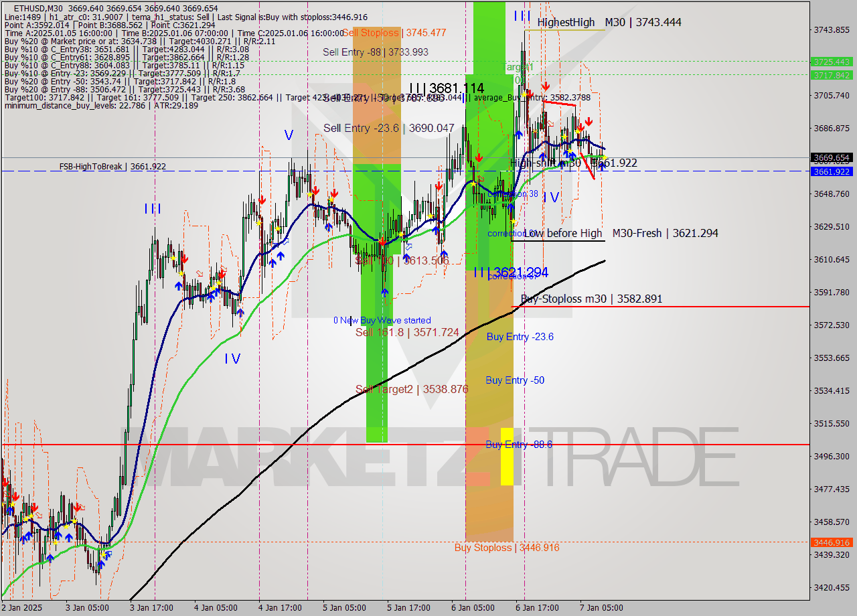Image resolution: width=857 pixels, height=616 pixels.
Task: Click the 3515.550 price scale value
Action: [x=832, y=424]
